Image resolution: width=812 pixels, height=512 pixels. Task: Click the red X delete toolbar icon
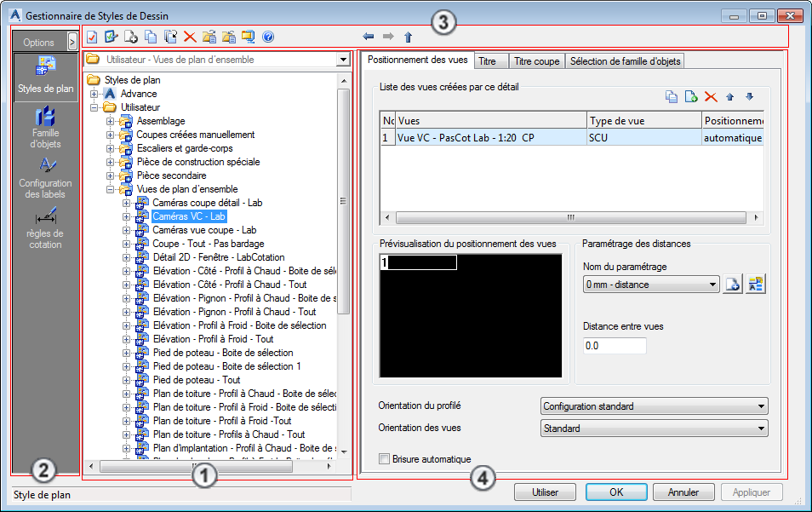(x=190, y=37)
